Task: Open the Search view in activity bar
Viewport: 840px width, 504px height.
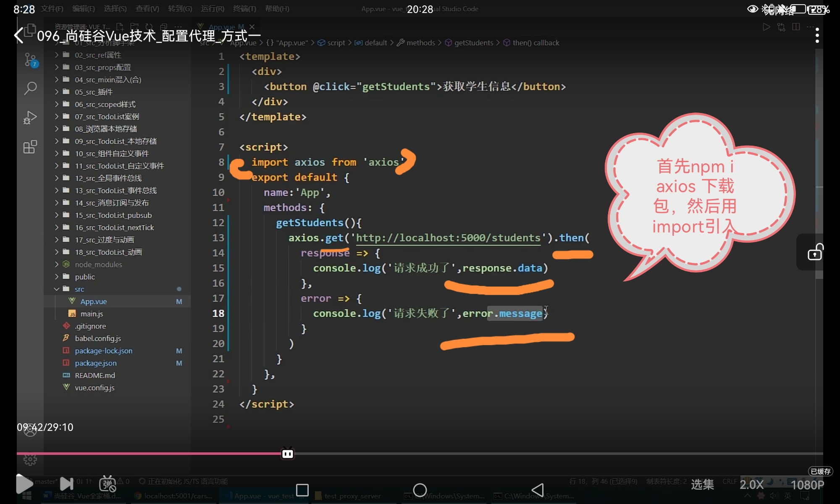Action: point(30,88)
